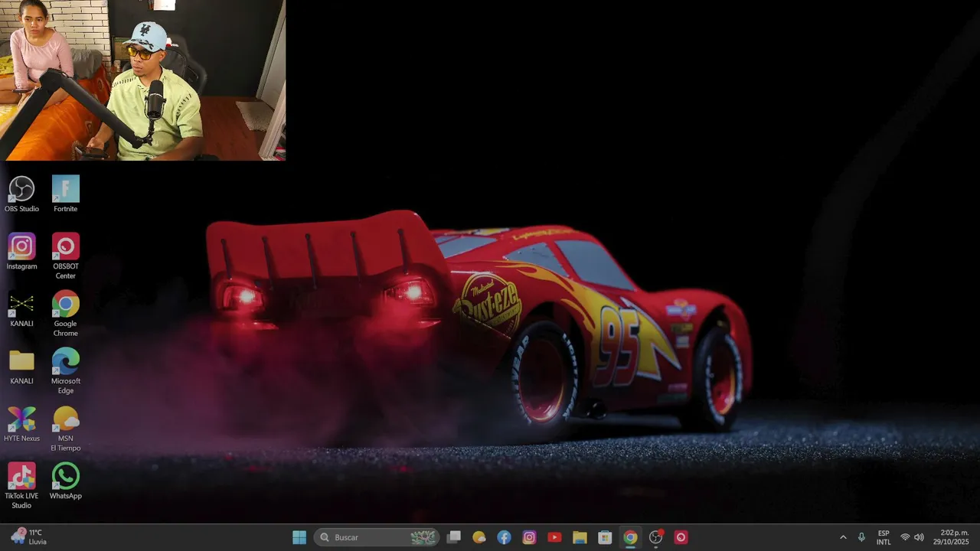Open the volume speaker control
980x551 pixels.
919,537
